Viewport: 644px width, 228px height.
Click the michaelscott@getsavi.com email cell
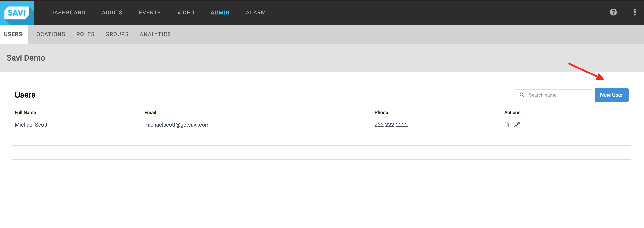click(177, 125)
